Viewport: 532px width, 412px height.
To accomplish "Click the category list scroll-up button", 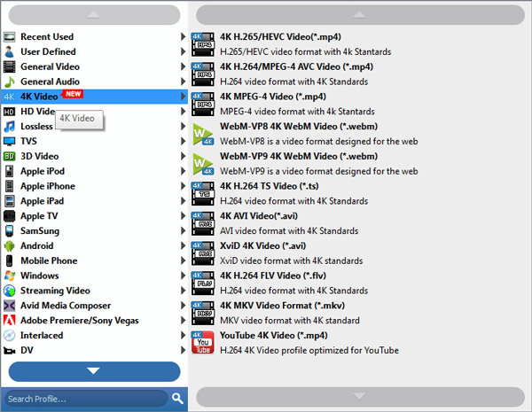I will (x=94, y=14).
